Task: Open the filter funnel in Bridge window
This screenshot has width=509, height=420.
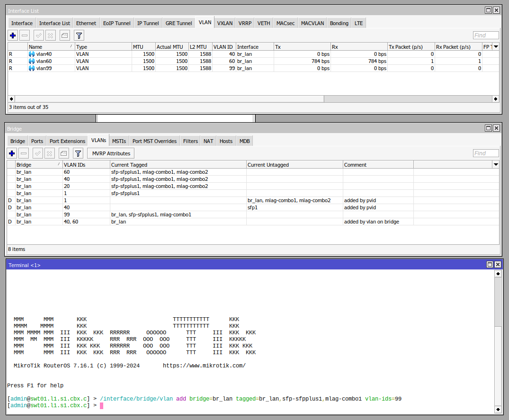Action: pyautogui.click(x=78, y=153)
